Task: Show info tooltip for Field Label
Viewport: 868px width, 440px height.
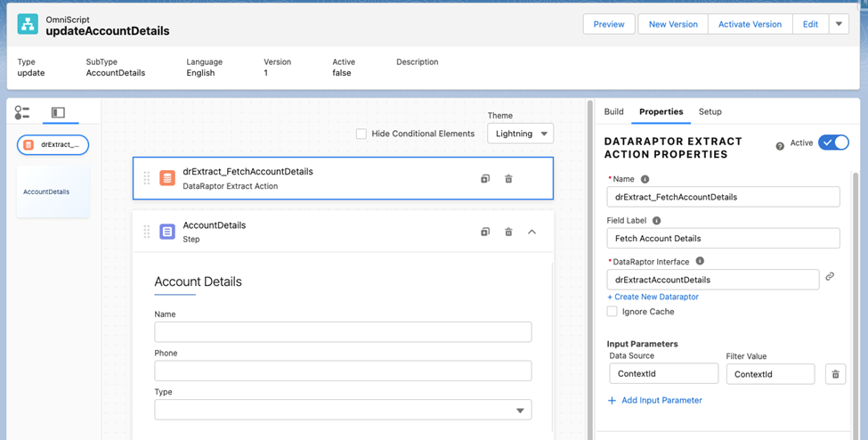Action: click(656, 221)
